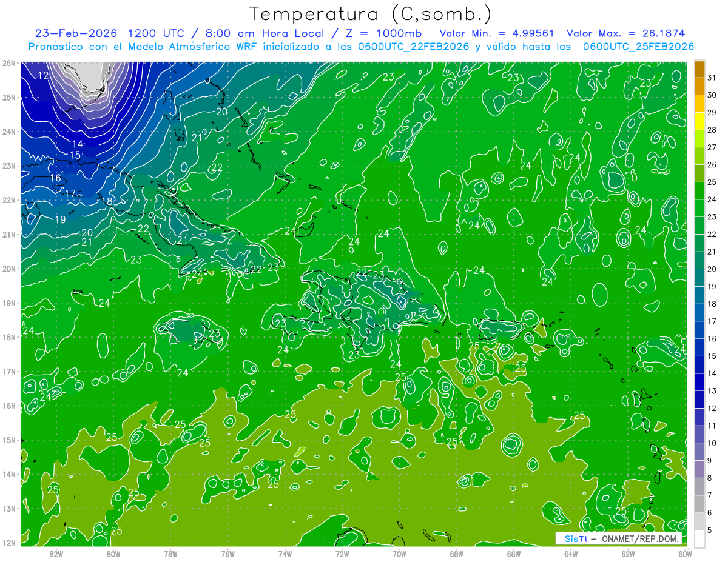Select the yellow legend band between 28 and 29
The width and height of the screenshot is (728, 562).
pyautogui.click(x=699, y=121)
